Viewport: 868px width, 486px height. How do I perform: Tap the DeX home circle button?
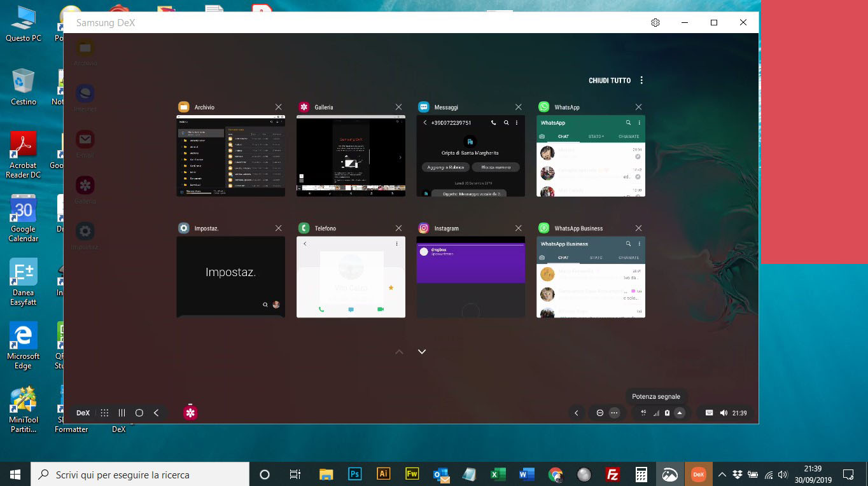coord(139,413)
